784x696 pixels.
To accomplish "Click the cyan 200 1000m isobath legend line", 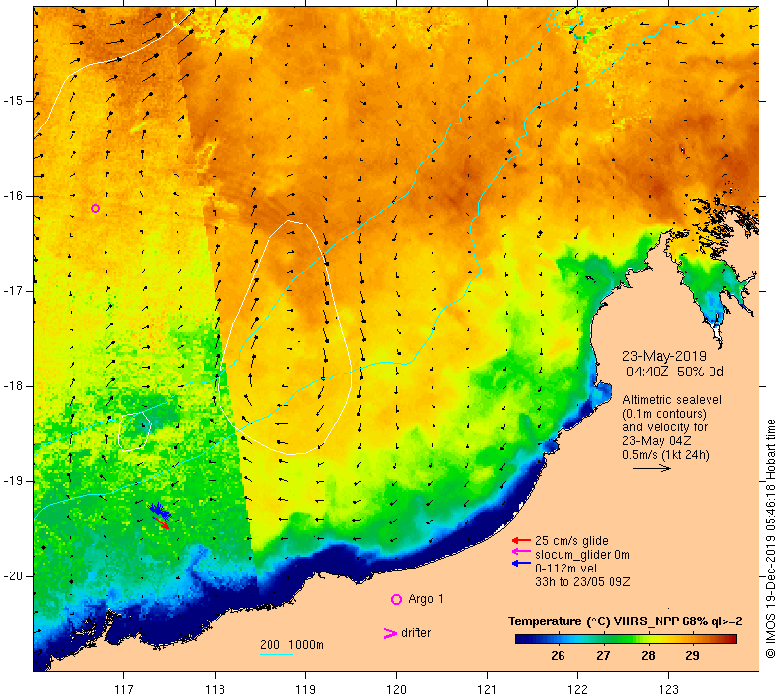I will click(x=276, y=654).
